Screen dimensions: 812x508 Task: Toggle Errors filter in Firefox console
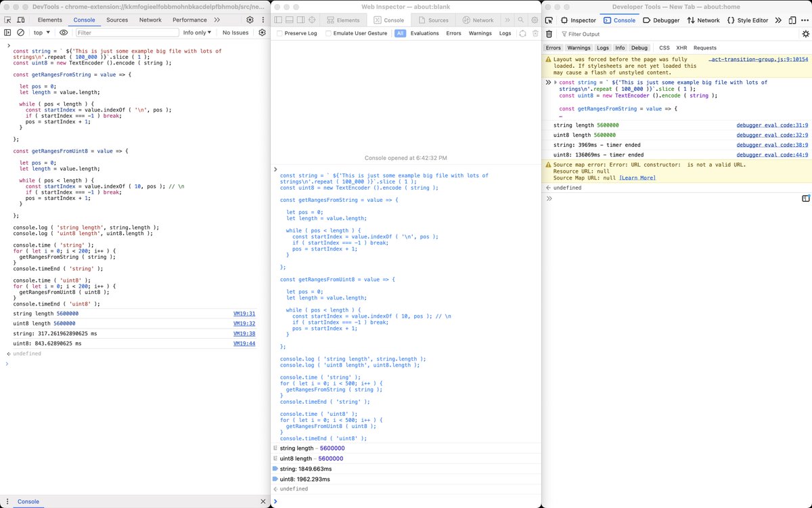[x=553, y=48]
